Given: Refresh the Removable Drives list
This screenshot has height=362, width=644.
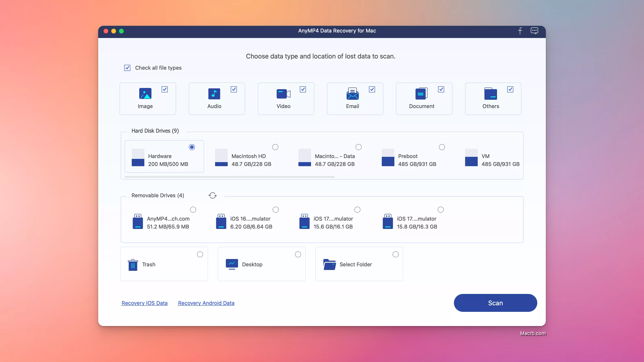Looking at the screenshot, I should (x=212, y=195).
